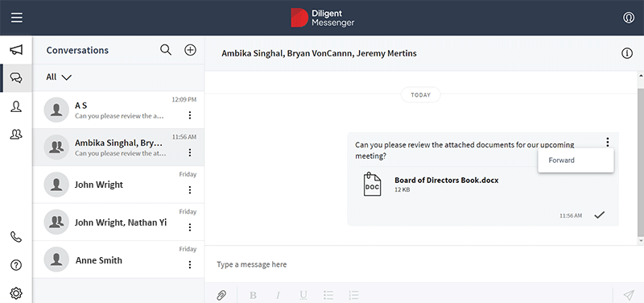644x303 pixels.
Task: Attach a file using paperclip icon
Action: point(221,295)
